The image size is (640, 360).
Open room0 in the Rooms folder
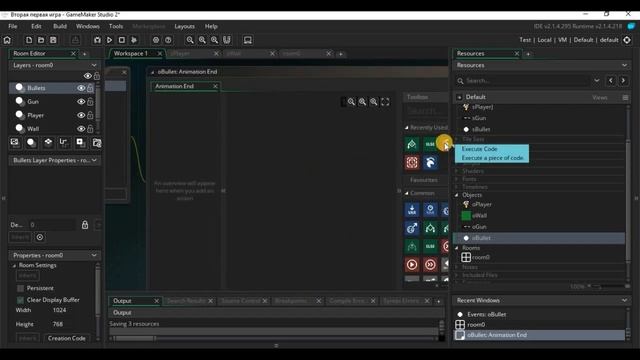point(480,257)
